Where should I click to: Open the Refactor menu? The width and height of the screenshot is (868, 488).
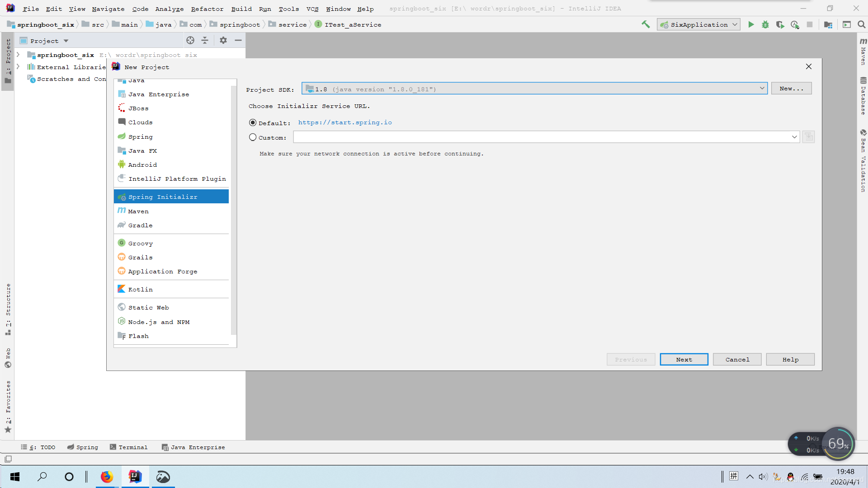coord(207,9)
